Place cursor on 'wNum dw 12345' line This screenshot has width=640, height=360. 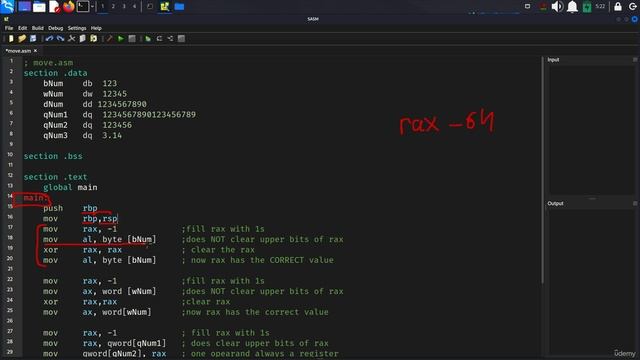click(x=85, y=94)
